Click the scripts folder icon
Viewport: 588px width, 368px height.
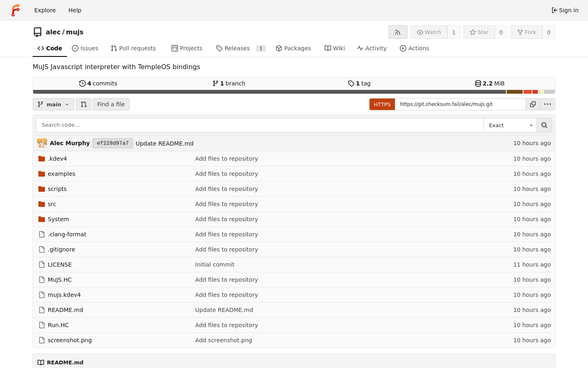pos(42,189)
